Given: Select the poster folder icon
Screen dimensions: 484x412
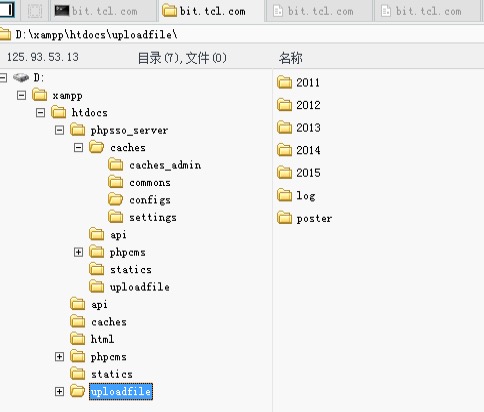Looking at the screenshot, I should 284,218.
